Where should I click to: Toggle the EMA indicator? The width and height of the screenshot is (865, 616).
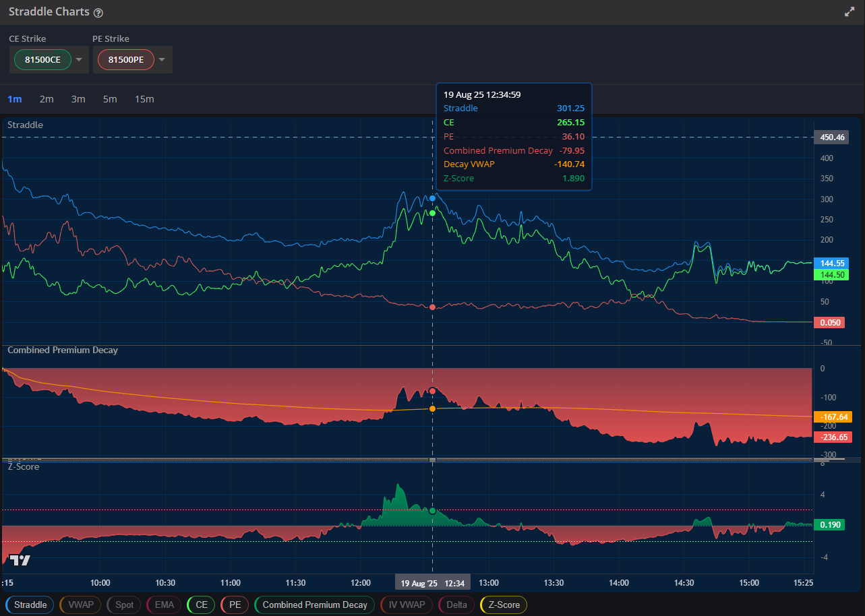click(x=163, y=605)
